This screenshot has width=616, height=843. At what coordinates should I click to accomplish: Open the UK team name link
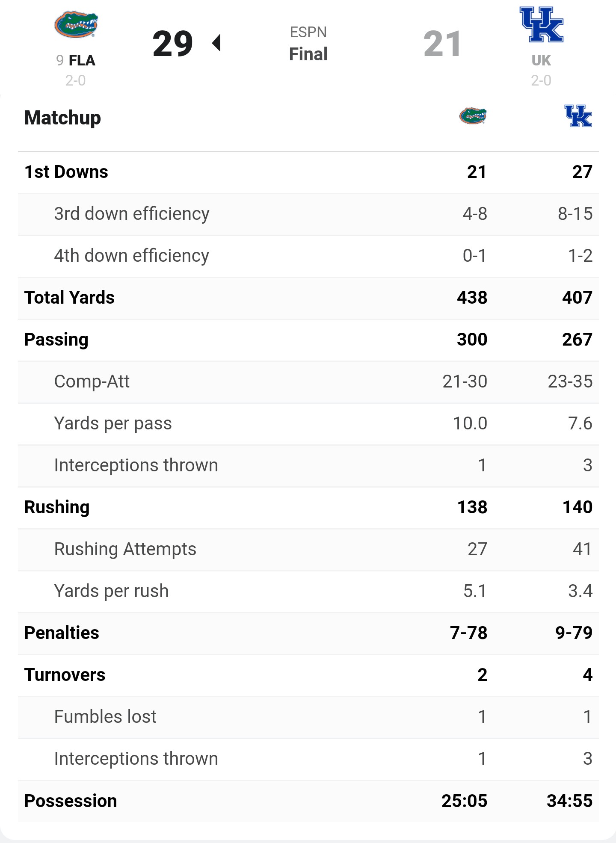click(x=541, y=60)
